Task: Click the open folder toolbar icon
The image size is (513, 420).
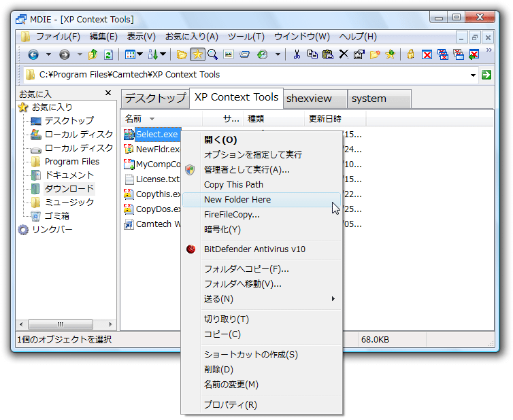Action: tap(182, 54)
